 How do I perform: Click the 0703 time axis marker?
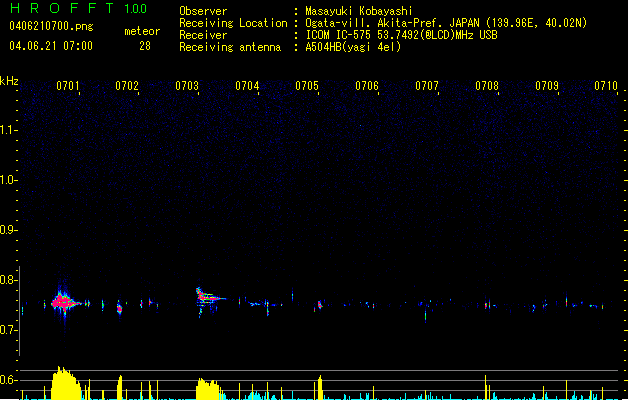point(187,86)
